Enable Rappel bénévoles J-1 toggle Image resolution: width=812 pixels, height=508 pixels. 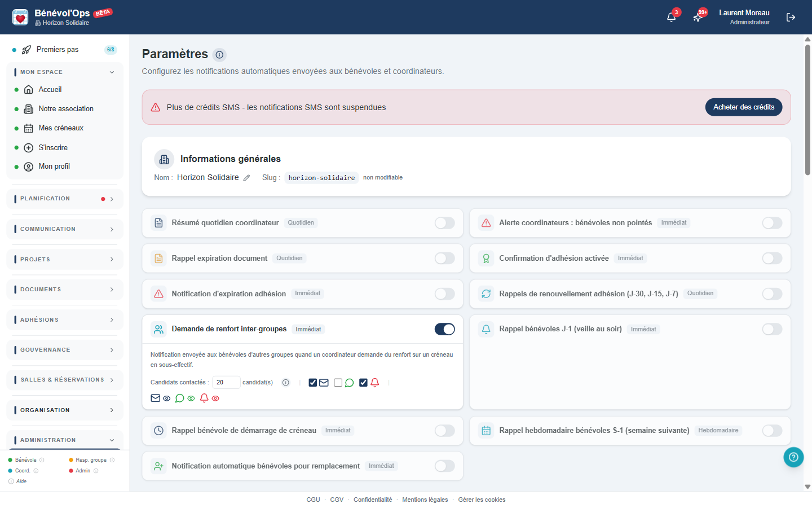[x=772, y=329]
